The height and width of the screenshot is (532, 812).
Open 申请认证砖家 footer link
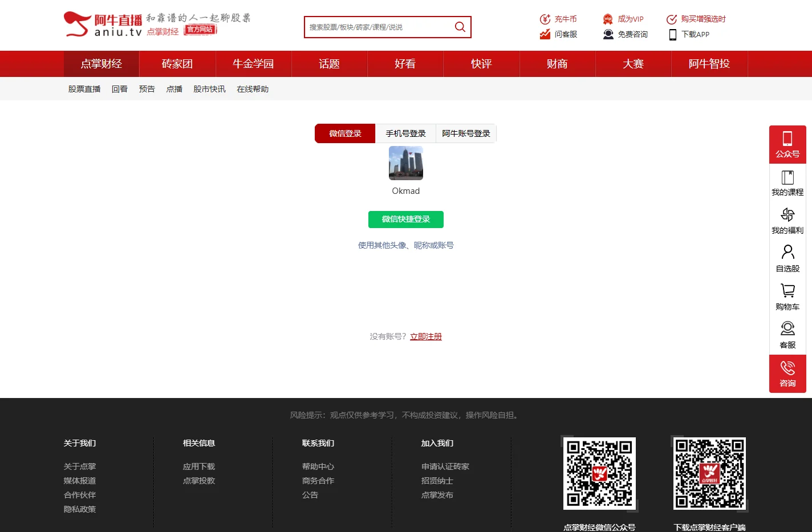click(x=445, y=466)
